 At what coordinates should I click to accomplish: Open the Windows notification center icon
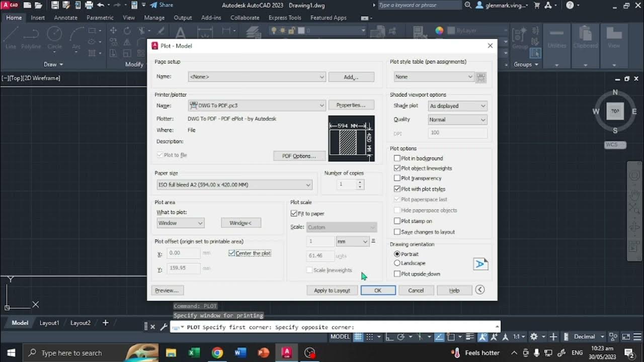pyautogui.click(x=629, y=352)
